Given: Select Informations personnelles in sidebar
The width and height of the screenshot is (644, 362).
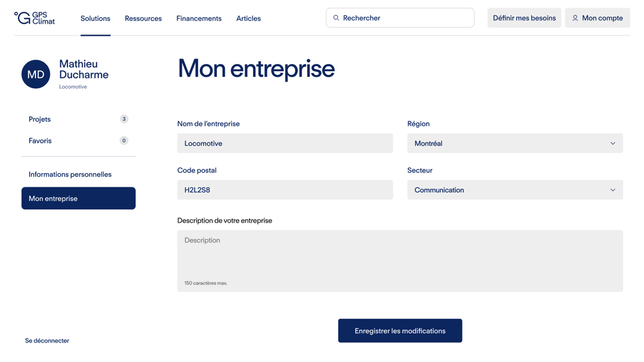Looking at the screenshot, I should click(x=70, y=174).
